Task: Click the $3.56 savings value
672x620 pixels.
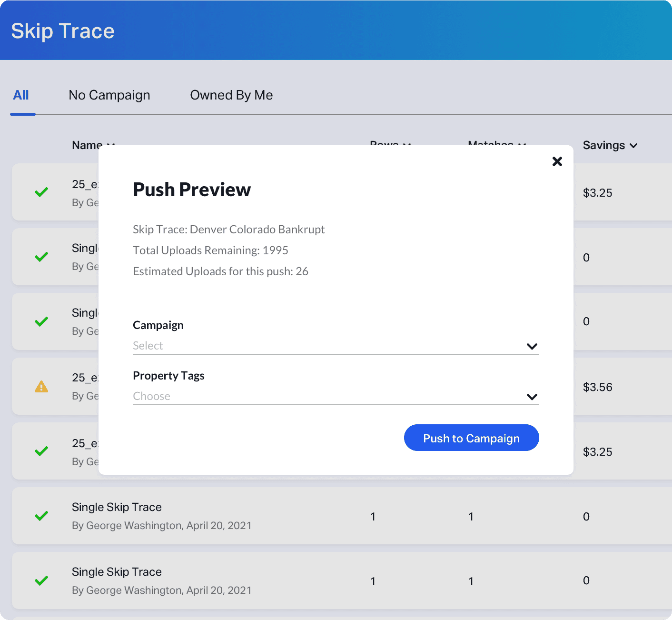Action: tap(597, 387)
